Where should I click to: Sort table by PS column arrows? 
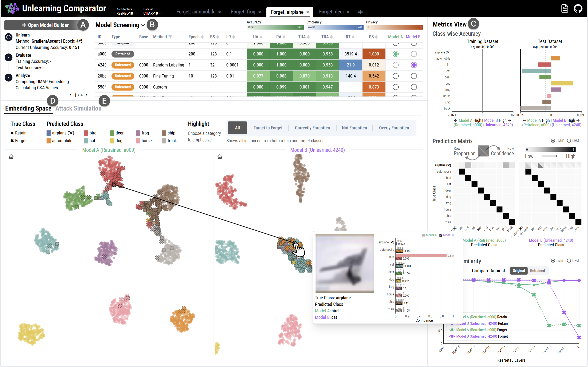click(376, 37)
